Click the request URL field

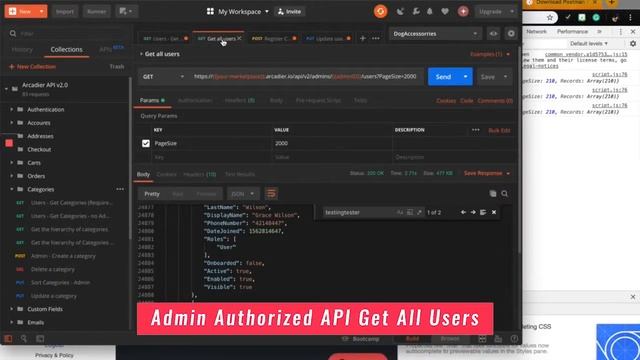pos(305,77)
